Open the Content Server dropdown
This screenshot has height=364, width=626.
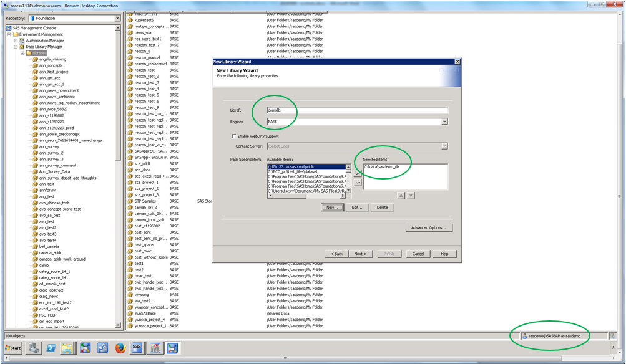(444, 146)
